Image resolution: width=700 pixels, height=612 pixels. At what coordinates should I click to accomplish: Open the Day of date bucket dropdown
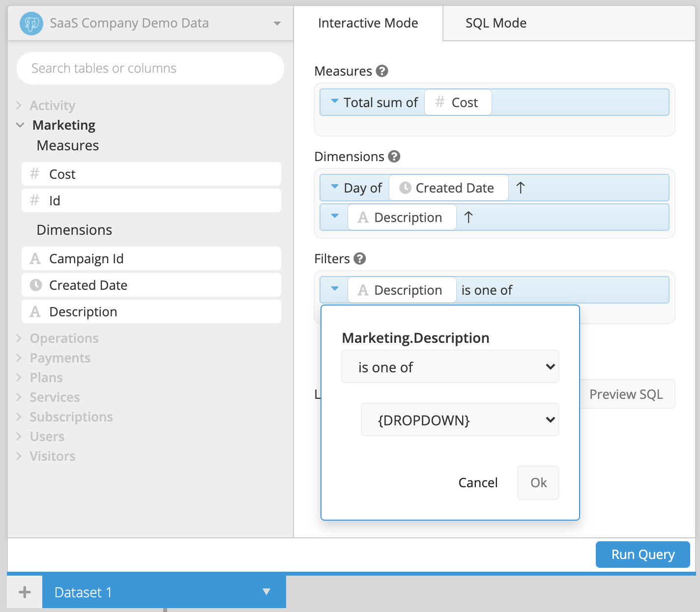(335, 187)
